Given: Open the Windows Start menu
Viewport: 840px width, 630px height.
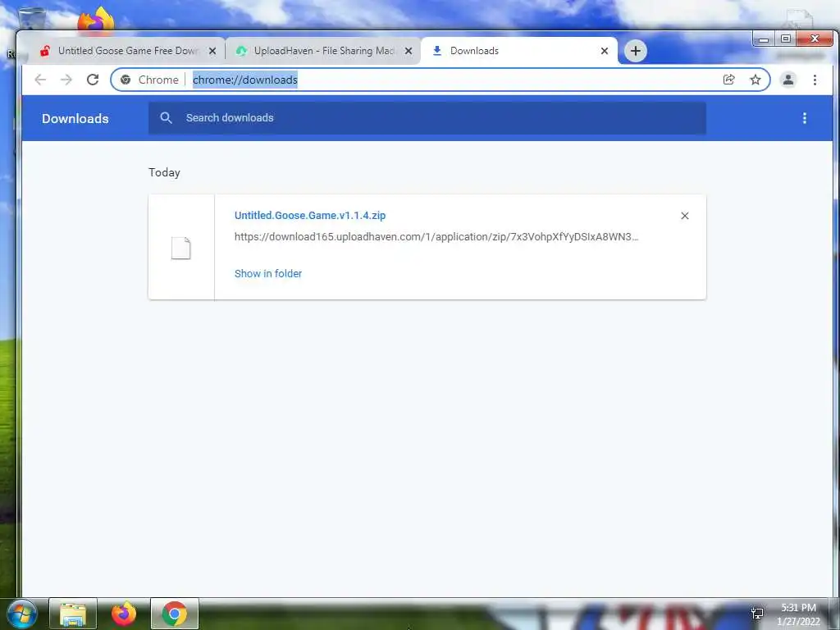Looking at the screenshot, I should coord(21,614).
